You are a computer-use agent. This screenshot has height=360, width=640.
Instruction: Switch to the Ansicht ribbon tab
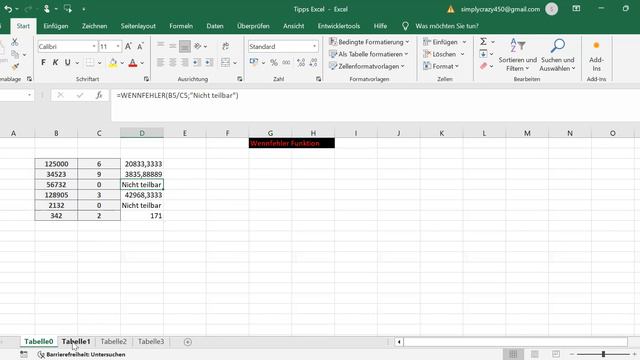(293, 26)
